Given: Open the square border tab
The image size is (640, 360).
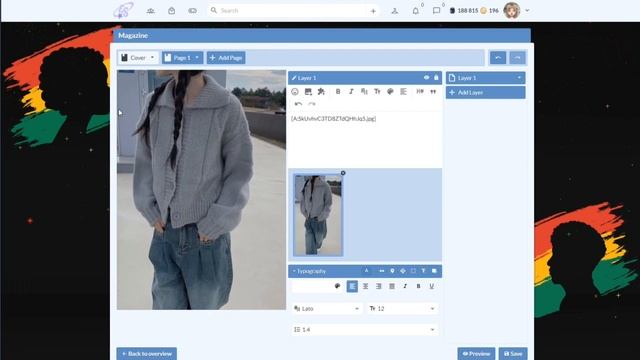Looking at the screenshot, I should [x=413, y=271].
